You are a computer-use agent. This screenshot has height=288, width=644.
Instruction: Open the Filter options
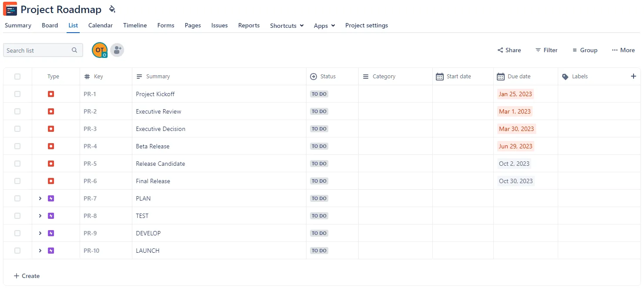click(546, 50)
